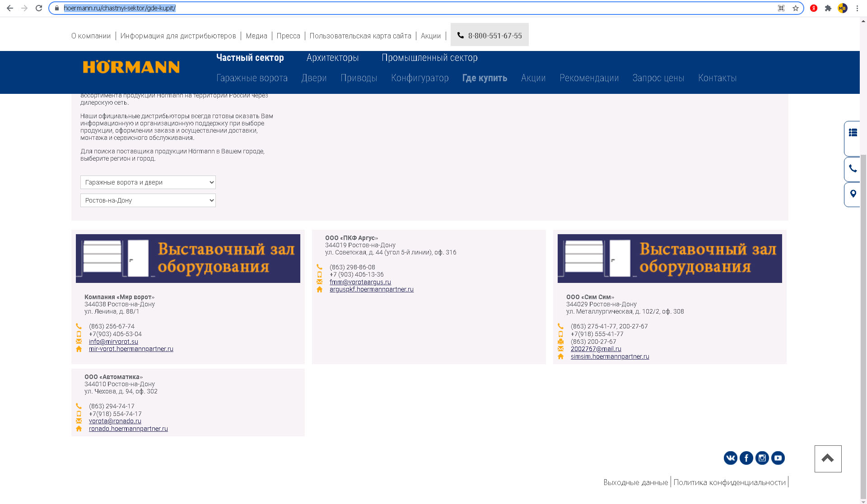Open the О компании link
Viewport: 867px width, 504px height.
(x=91, y=36)
